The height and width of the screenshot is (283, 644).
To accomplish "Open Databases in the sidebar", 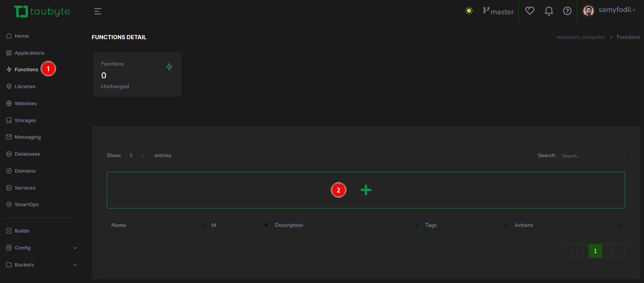I will pos(27,154).
